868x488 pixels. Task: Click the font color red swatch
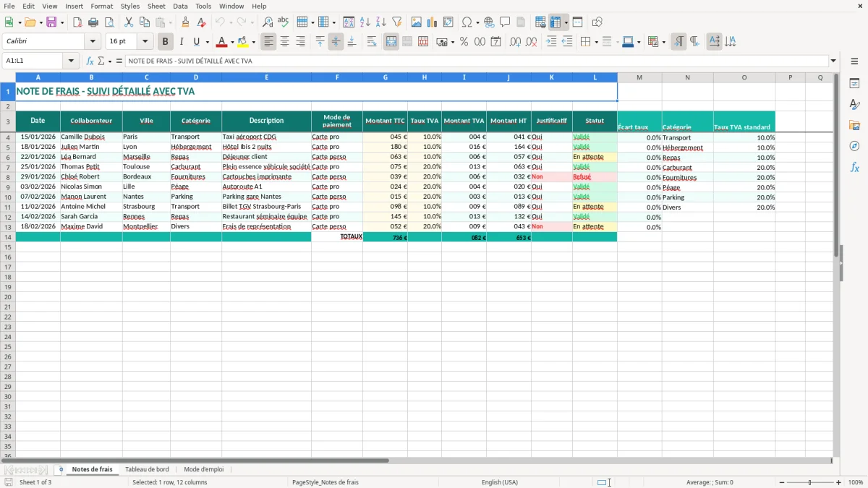[221, 42]
